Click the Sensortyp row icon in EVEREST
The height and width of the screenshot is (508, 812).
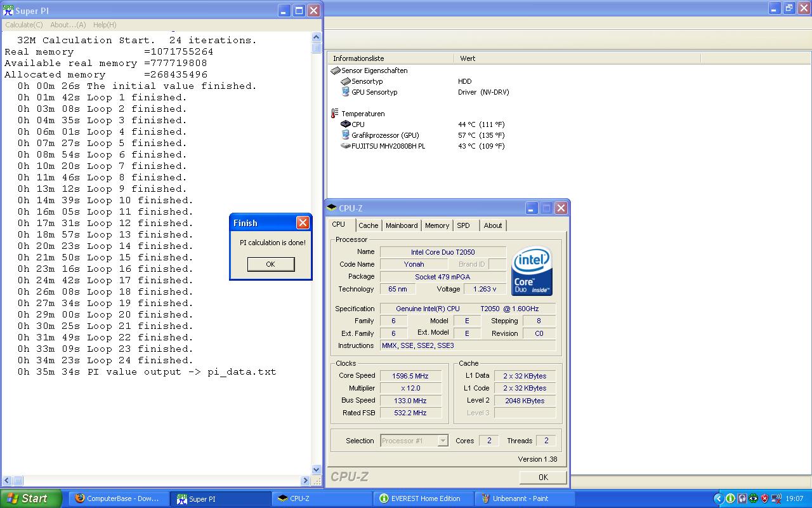pos(346,81)
